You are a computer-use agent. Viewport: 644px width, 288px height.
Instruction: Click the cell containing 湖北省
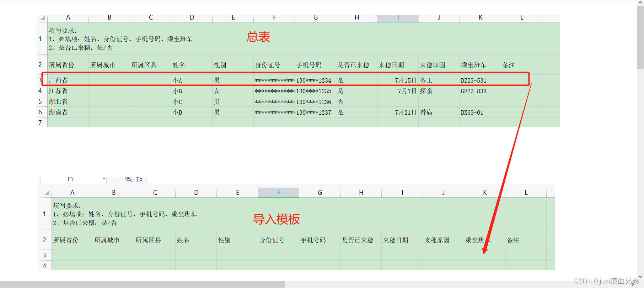[x=68, y=102]
